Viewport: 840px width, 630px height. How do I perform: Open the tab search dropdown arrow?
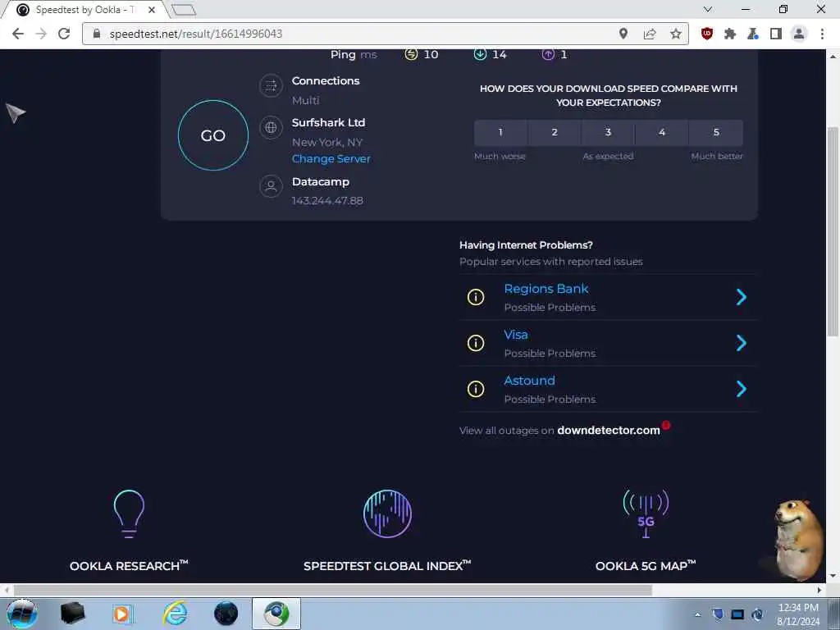[708, 9]
